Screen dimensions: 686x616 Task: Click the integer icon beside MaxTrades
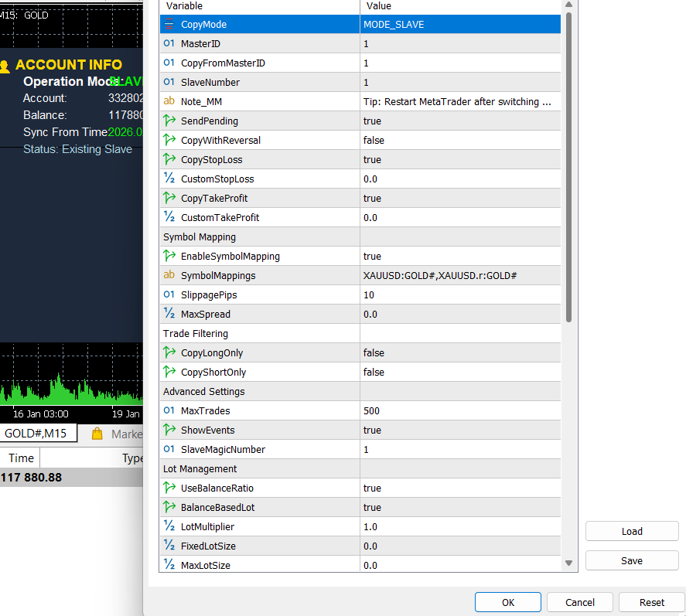point(169,410)
